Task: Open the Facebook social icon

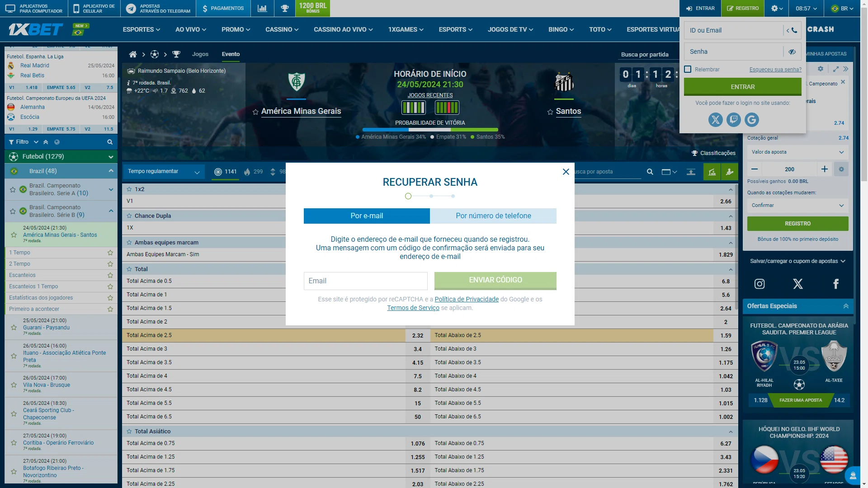Action: [x=835, y=284]
